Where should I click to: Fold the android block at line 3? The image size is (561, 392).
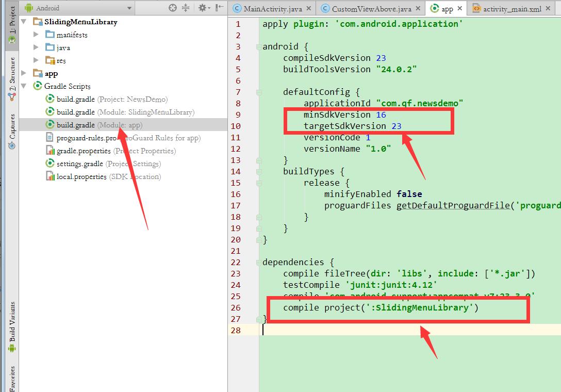[x=258, y=47]
